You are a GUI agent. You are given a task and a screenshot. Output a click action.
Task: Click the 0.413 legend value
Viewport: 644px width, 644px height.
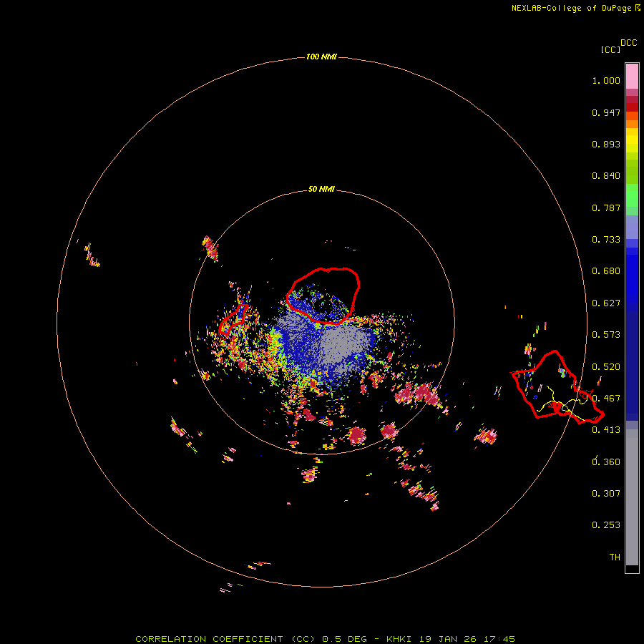[606, 430]
